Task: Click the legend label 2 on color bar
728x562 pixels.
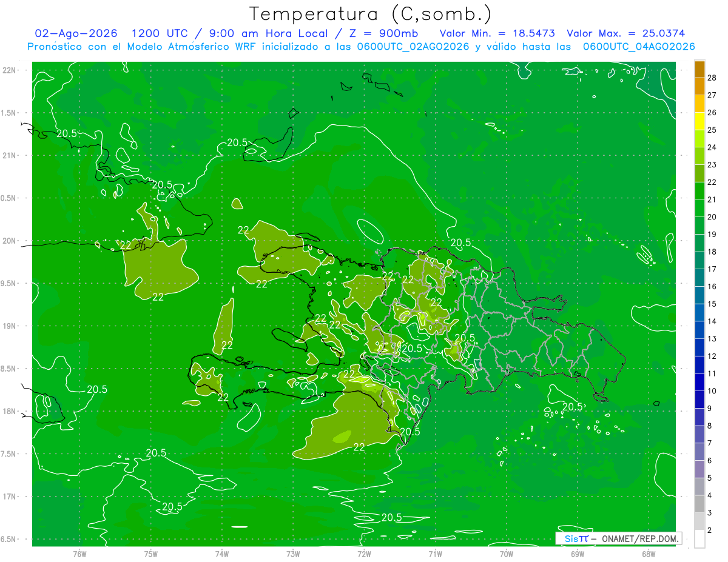Action: [x=711, y=530]
